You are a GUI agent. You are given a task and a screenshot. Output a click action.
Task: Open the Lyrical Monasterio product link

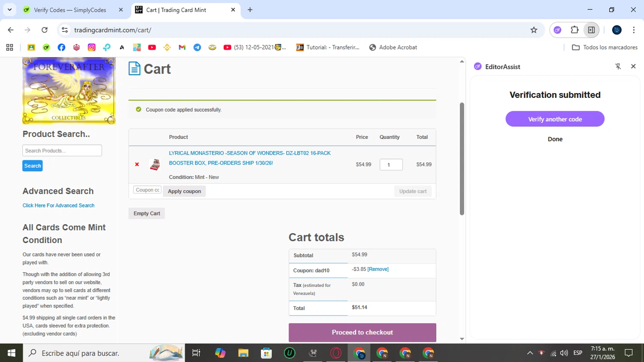pos(250,158)
